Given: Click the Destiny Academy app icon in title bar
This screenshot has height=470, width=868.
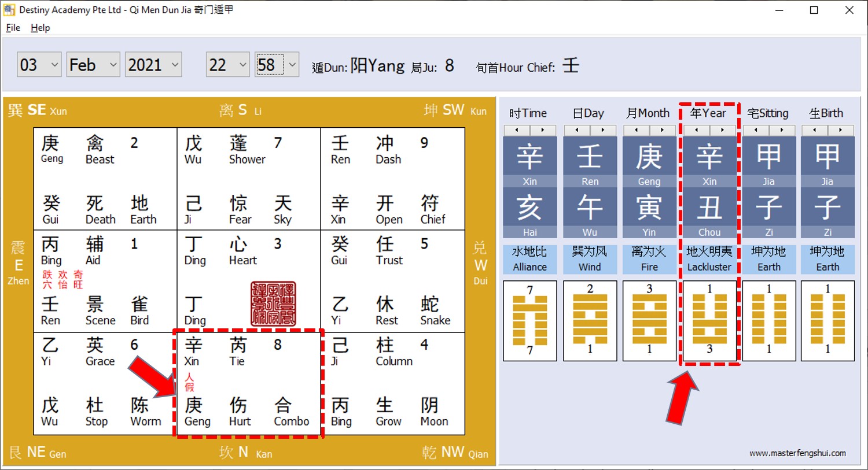Looking at the screenshot, I should tap(9, 10).
